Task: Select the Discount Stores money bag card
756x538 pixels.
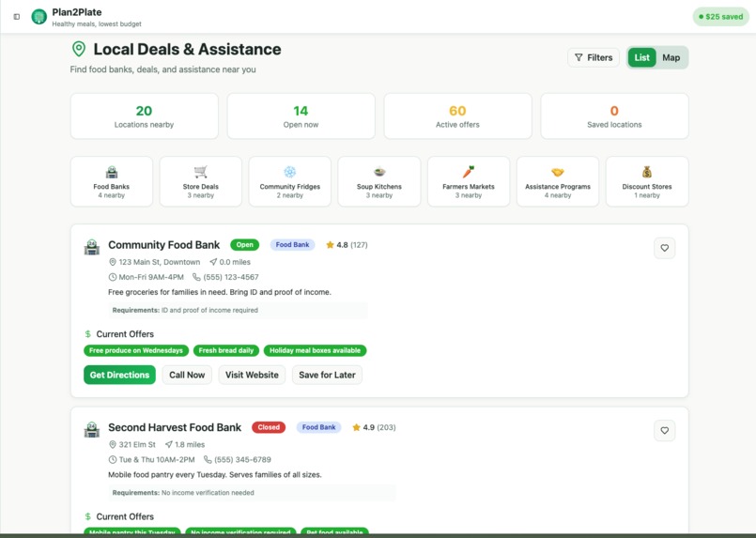Action: point(647,181)
